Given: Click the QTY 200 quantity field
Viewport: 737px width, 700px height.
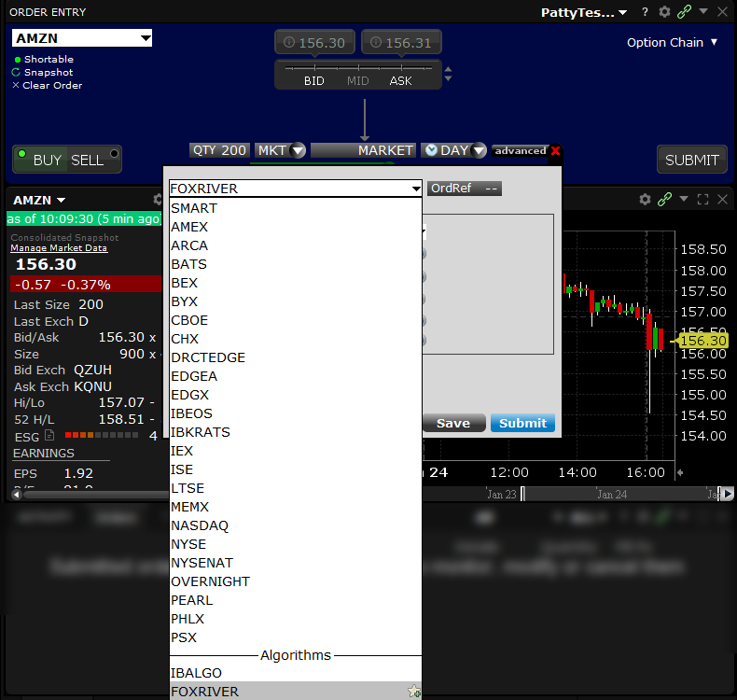Looking at the screenshot, I should coord(219,150).
